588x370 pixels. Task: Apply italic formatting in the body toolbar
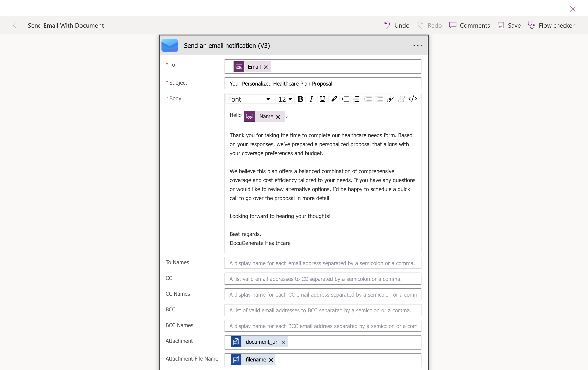click(311, 99)
